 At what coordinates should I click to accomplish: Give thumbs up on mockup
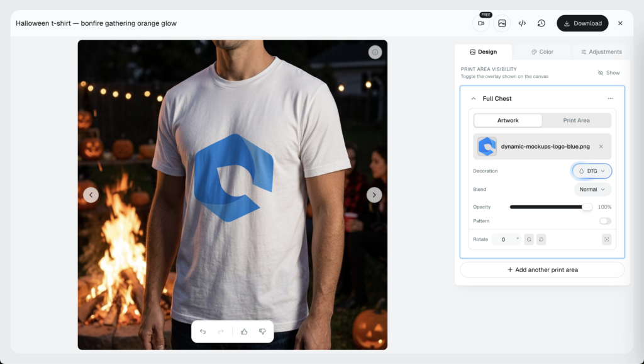coord(244,331)
